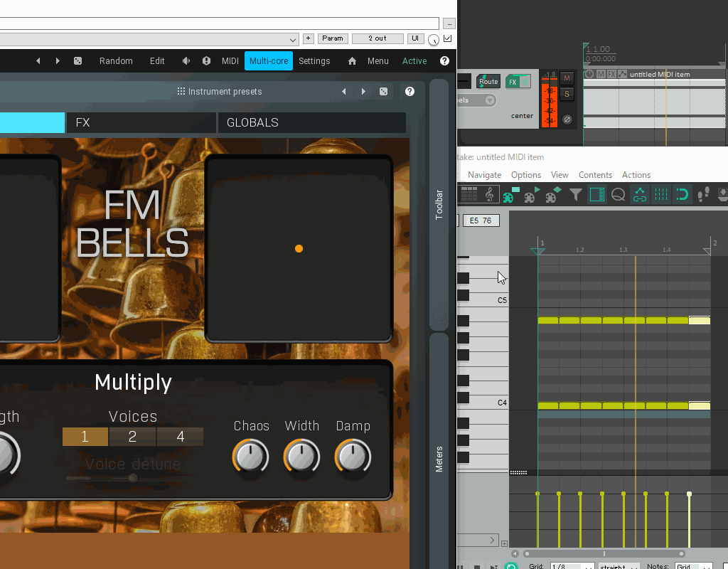Screen dimensions: 728x569
Task: Mute the track with M button
Action: 567,78
